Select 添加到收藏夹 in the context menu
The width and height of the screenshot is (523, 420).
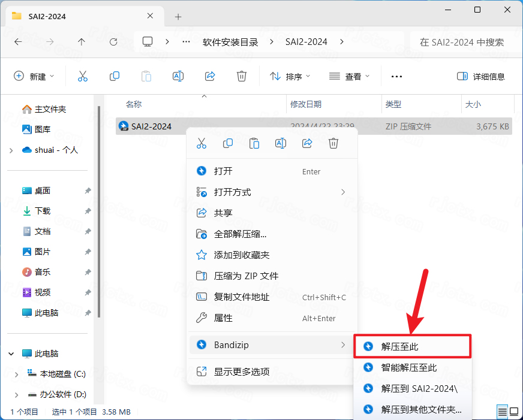point(272,255)
